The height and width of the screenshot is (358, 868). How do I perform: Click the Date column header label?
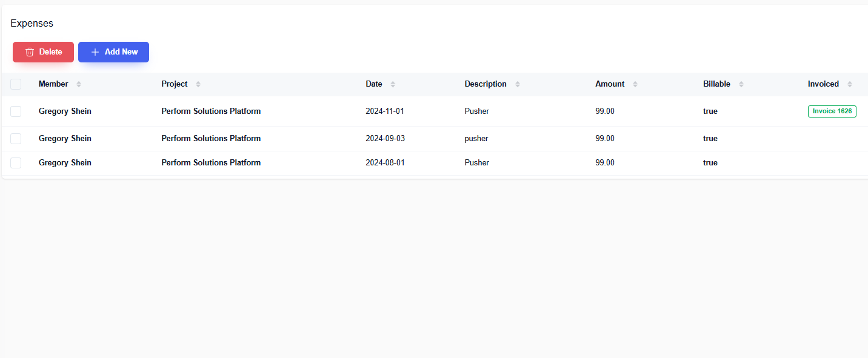(x=374, y=84)
